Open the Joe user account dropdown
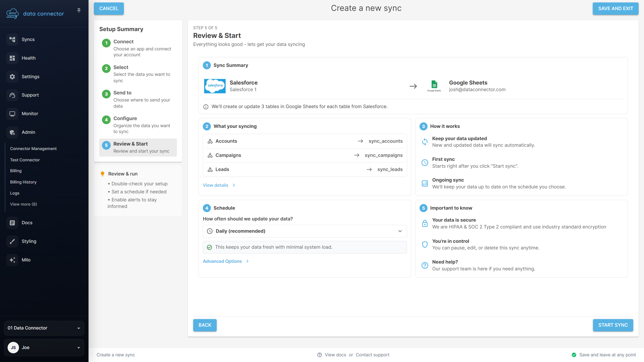 click(44, 347)
